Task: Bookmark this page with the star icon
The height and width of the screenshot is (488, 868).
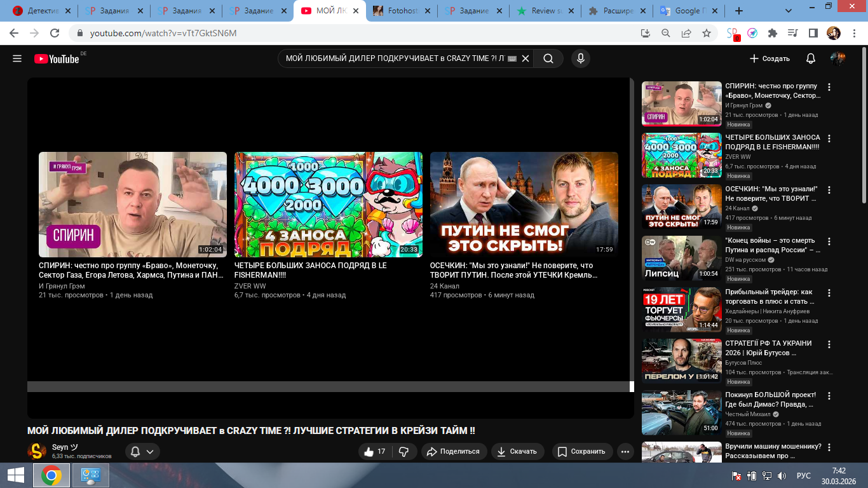Action: 706,33
